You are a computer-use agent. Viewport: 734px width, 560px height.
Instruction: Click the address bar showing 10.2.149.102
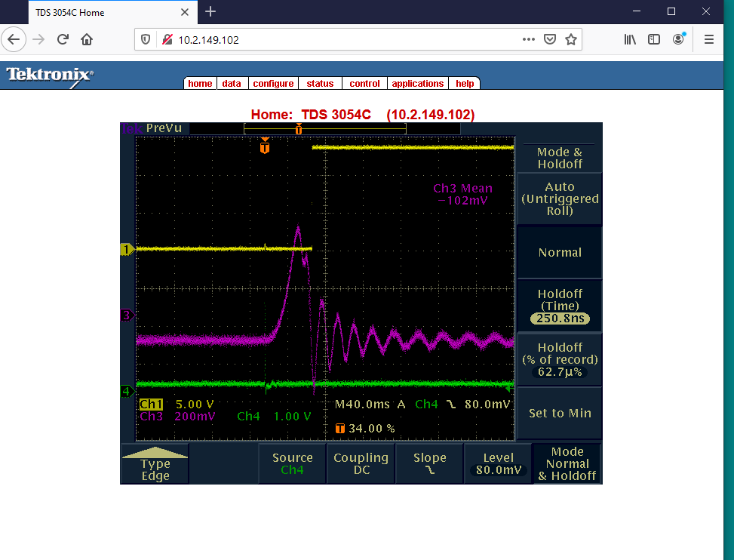339,39
